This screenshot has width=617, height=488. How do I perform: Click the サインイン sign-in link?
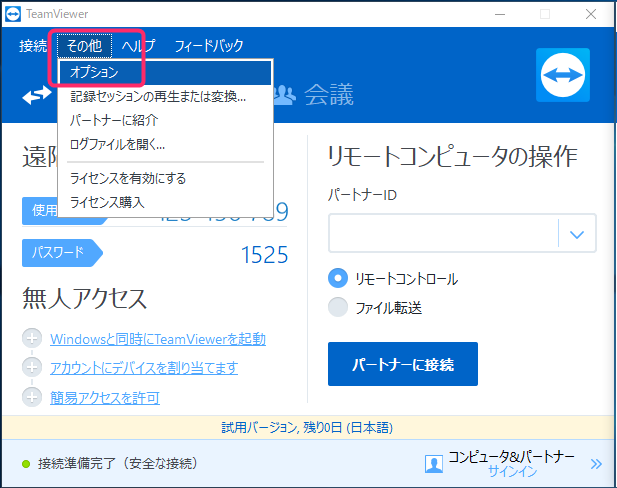(x=512, y=471)
